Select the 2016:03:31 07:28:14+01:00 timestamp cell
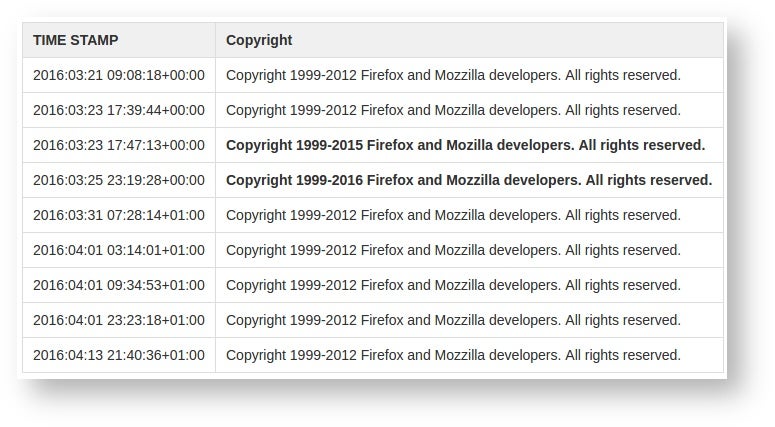This screenshot has width=775, height=427. (119, 215)
